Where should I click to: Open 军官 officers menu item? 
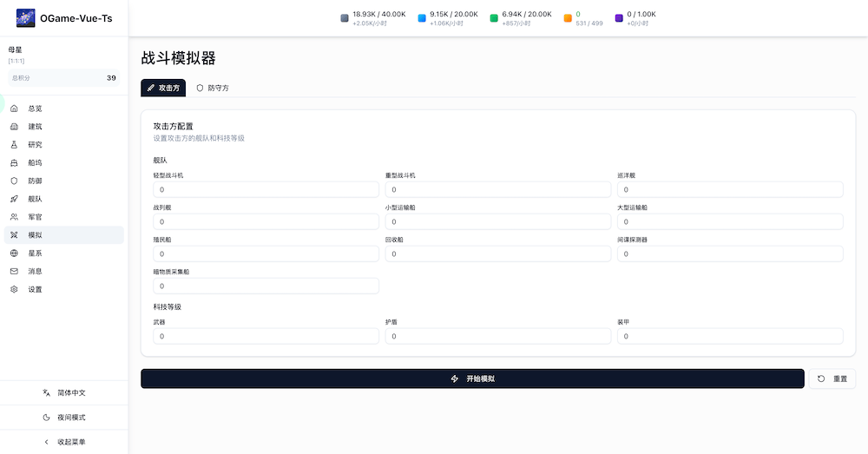(35, 217)
